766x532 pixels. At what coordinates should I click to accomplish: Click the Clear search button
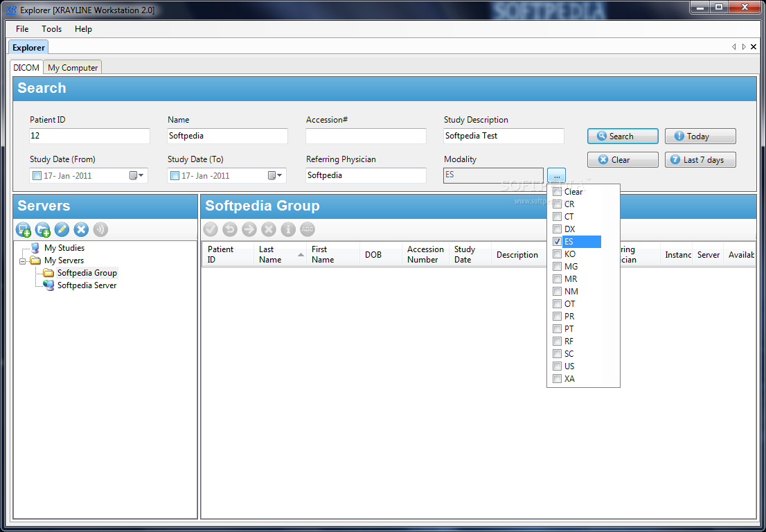(x=623, y=160)
